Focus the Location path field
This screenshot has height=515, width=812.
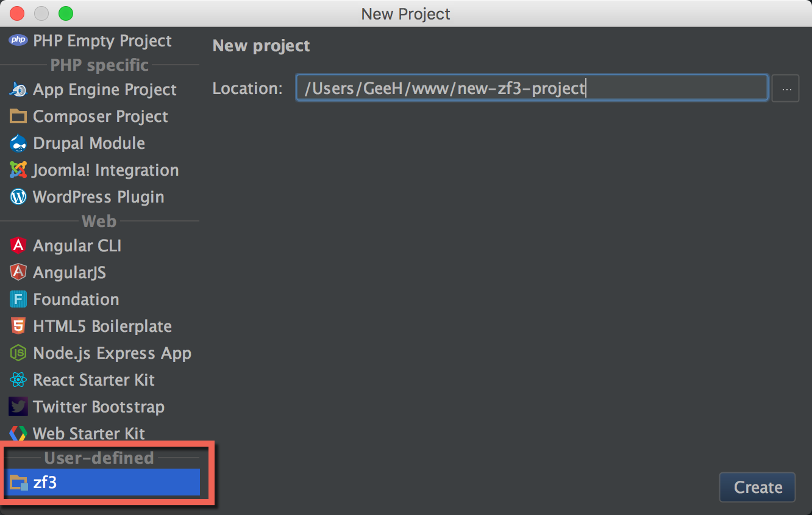pyautogui.click(x=532, y=88)
